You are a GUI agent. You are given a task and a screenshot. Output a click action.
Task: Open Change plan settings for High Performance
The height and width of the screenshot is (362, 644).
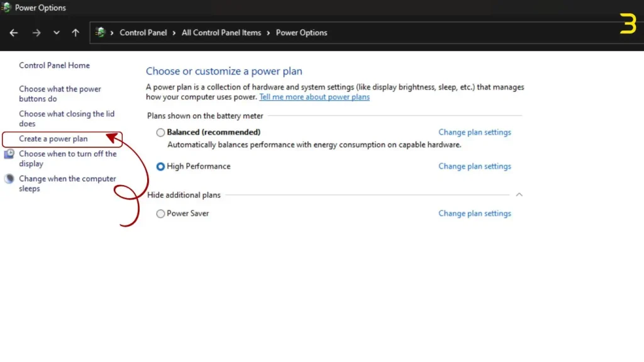point(474,167)
